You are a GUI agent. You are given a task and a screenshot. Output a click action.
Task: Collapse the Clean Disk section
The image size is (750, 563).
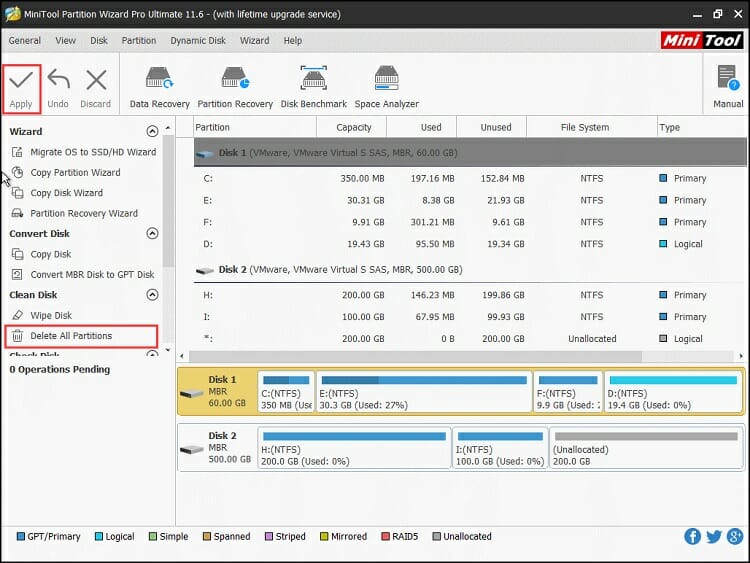point(152,295)
